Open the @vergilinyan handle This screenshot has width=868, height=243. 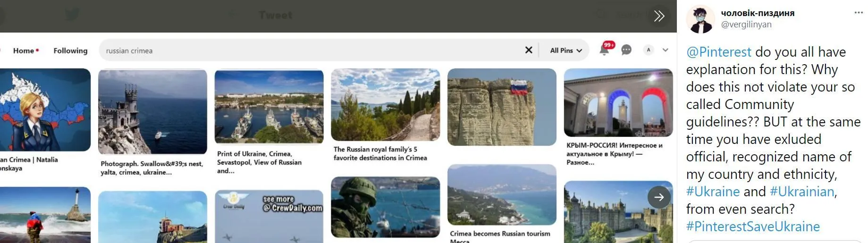[746, 25]
